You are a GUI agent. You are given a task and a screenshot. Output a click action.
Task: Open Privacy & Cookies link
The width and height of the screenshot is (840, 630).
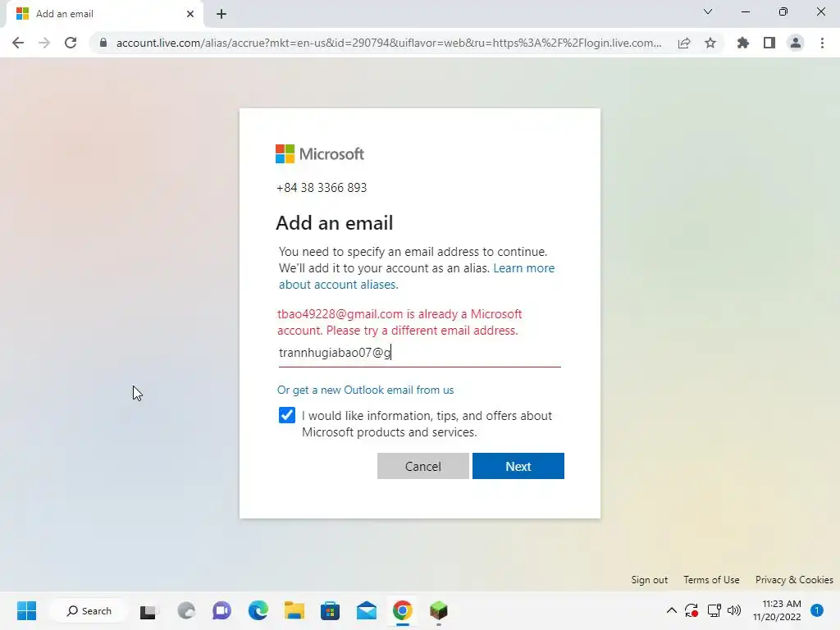coord(794,580)
